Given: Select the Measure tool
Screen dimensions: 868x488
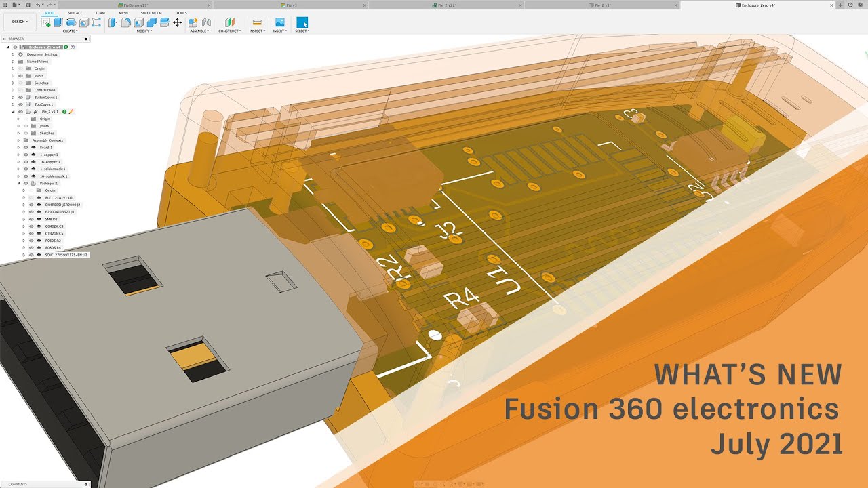Looking at the screenshot, I should point(257,22).
